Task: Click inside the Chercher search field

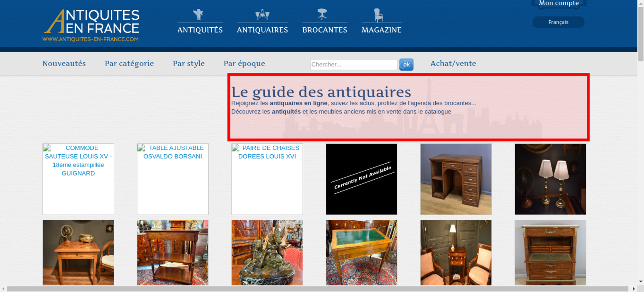Action: [x=354, y=64]
